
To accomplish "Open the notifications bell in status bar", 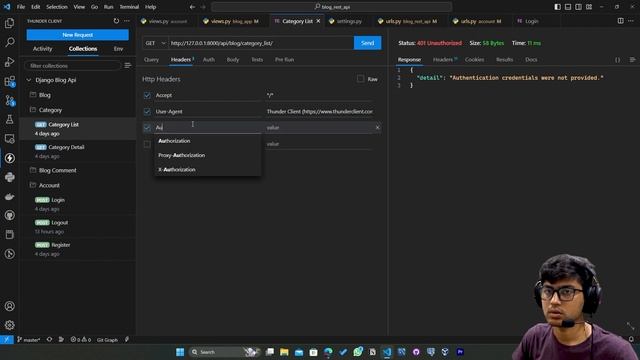I will pos(631,339).
